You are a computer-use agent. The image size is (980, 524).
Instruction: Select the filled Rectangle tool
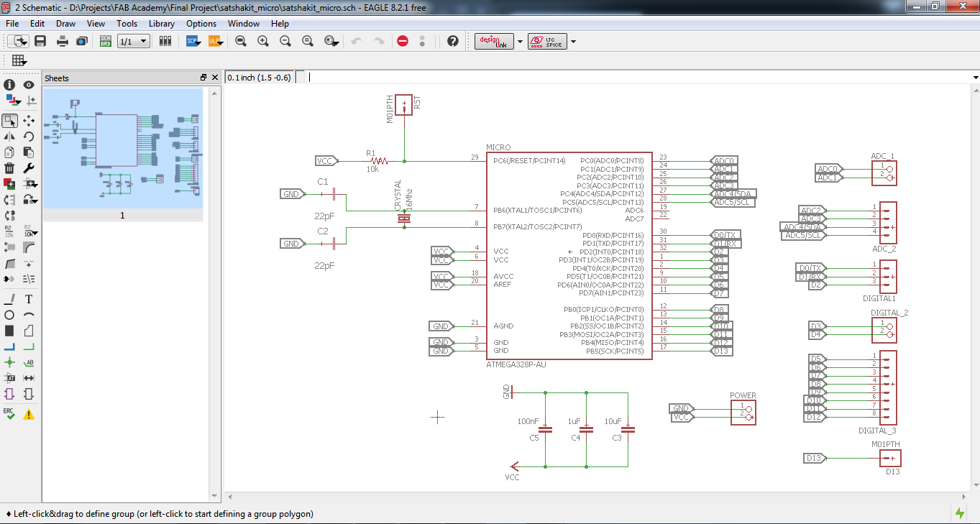click(x=9, y=331)
